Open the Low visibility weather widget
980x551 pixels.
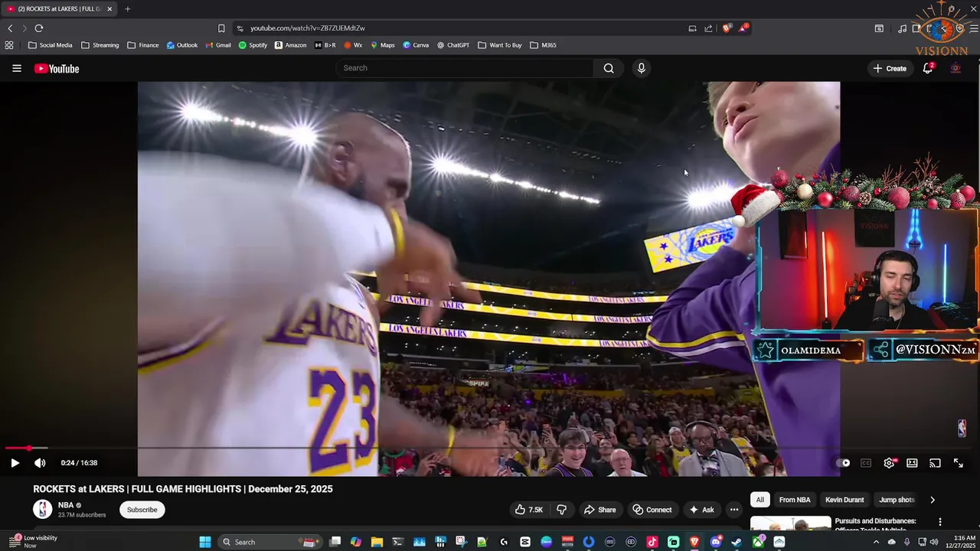[33, 542]
